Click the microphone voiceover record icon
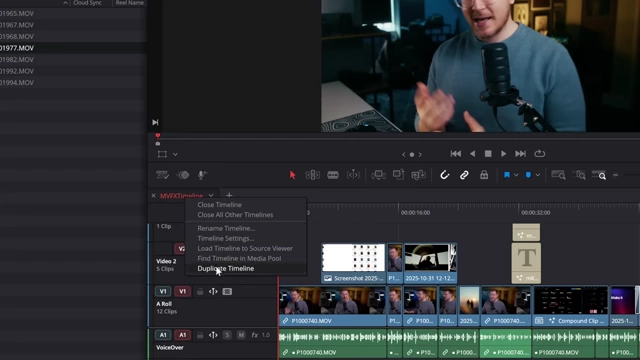 (202, 175)
